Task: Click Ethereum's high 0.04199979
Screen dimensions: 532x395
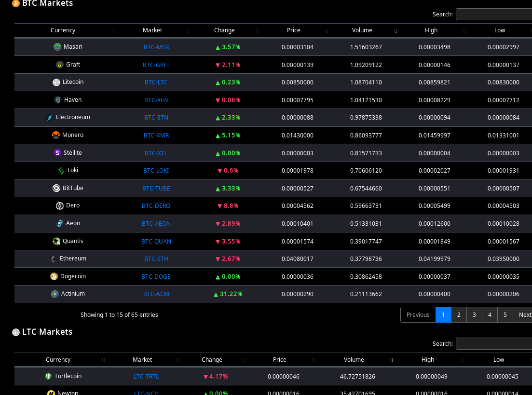Action: [x=435, y=259]
